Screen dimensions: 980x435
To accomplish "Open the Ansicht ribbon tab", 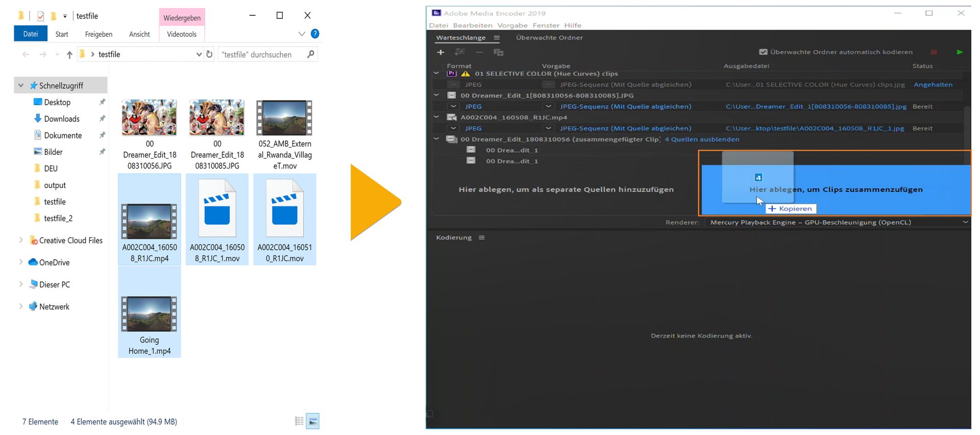I will pos(139,34).
